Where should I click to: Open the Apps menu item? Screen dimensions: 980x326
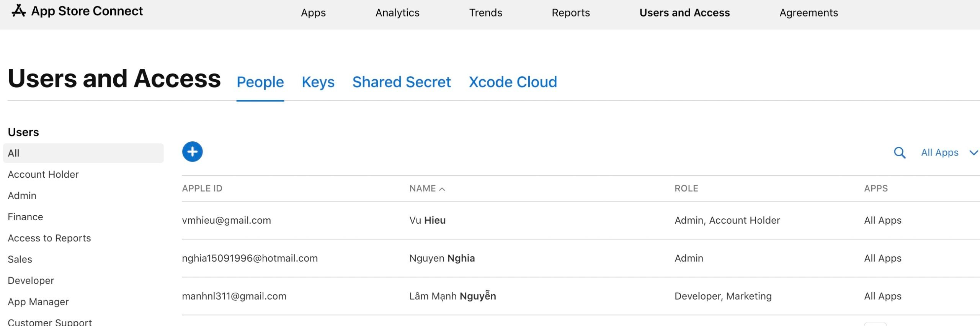click(x=313, y=13)
